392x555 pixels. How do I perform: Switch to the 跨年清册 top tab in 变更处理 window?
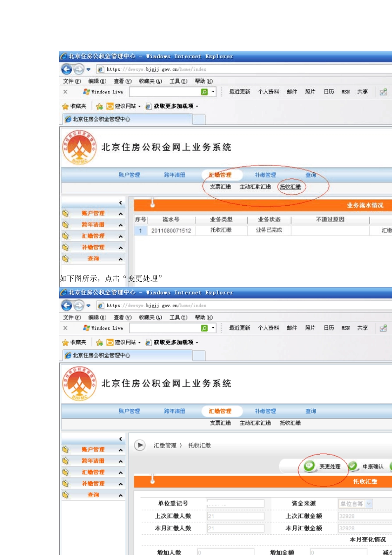click(x=175, y=411)
